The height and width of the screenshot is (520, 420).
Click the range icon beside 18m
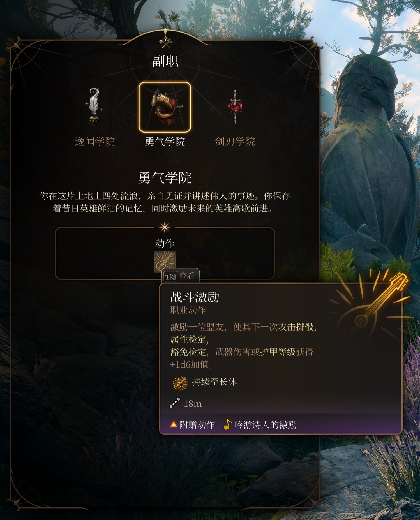tap(174, 403)
